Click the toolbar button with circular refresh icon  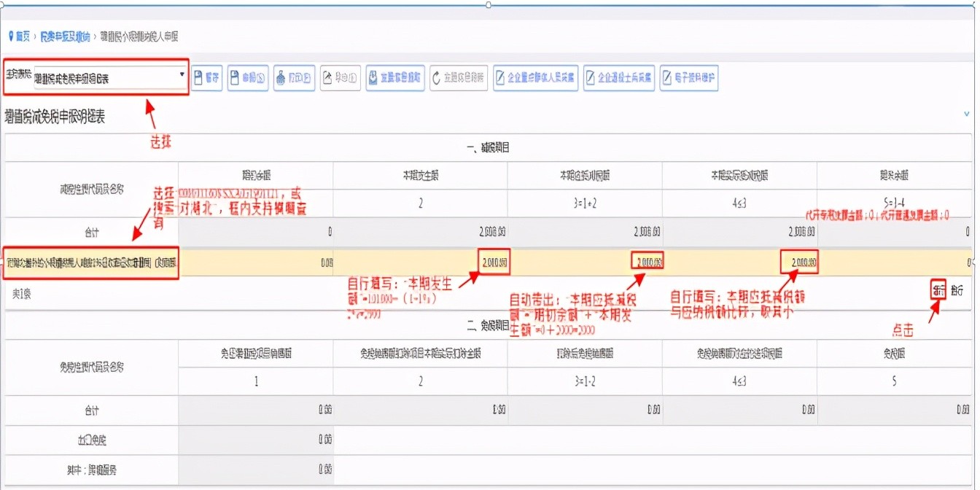(459, 78)
